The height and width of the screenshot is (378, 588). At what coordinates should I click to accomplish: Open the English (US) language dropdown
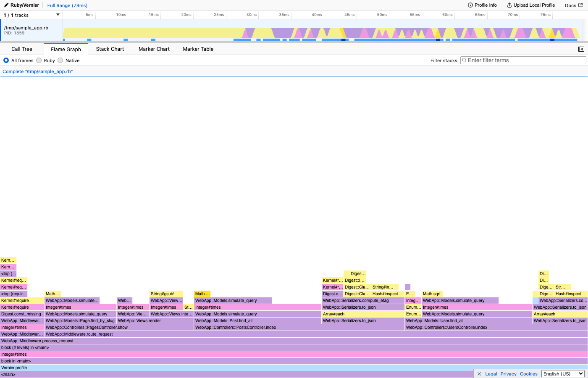point(563,373)
